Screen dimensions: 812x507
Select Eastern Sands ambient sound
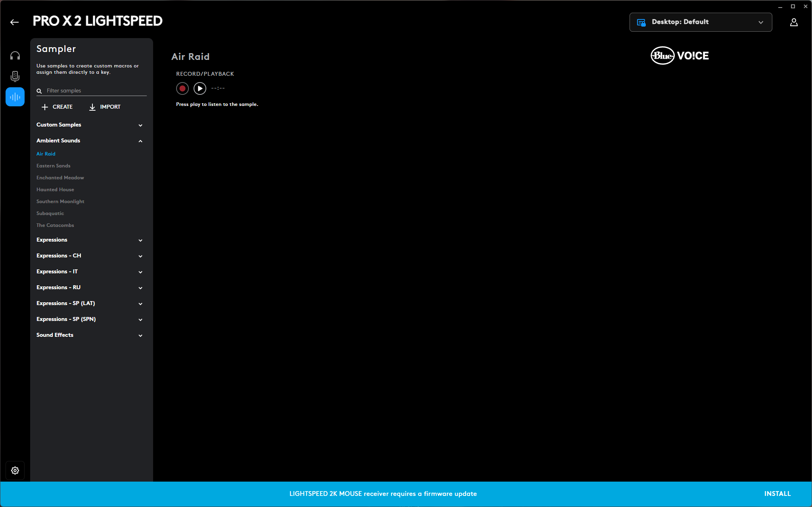pyautogui.click(x=53, y=165)
